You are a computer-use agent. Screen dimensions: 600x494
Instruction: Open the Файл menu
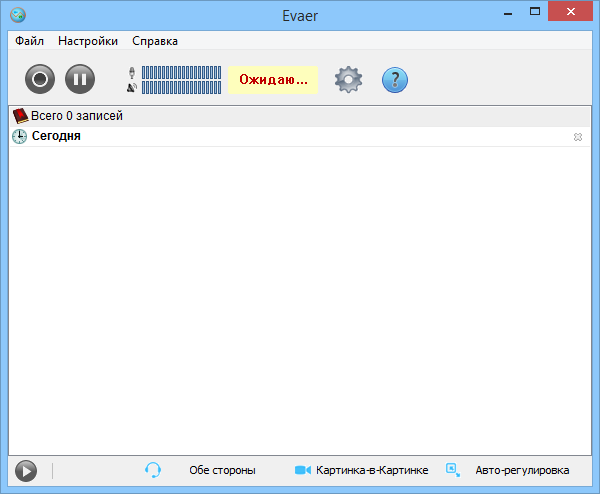click(x=29, y=41)
